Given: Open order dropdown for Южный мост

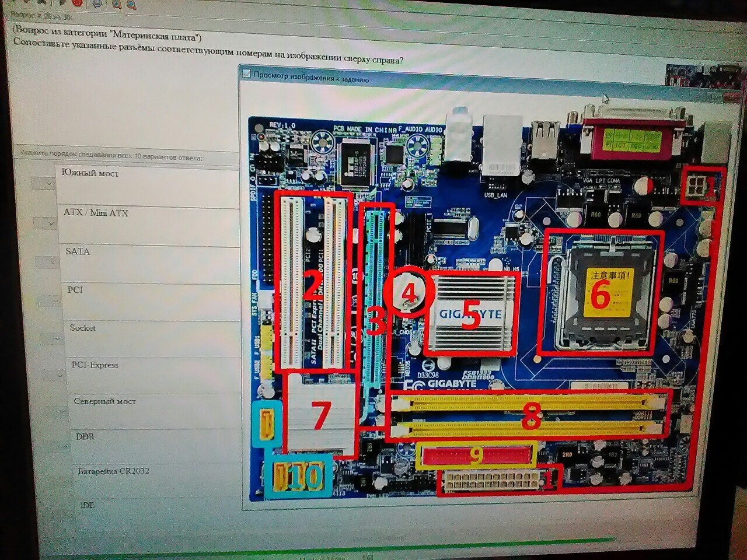Looking at the screenshot, I should (x=42, y=183).
